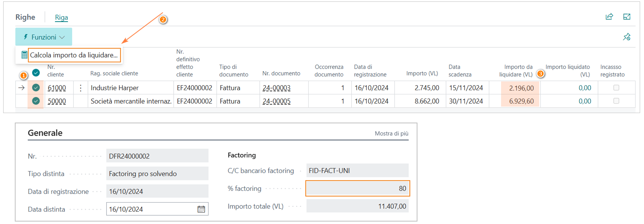Click the Incassso registrato column header
The width and height of the screenshot is (644, 224).
click(x=612, y=70)
